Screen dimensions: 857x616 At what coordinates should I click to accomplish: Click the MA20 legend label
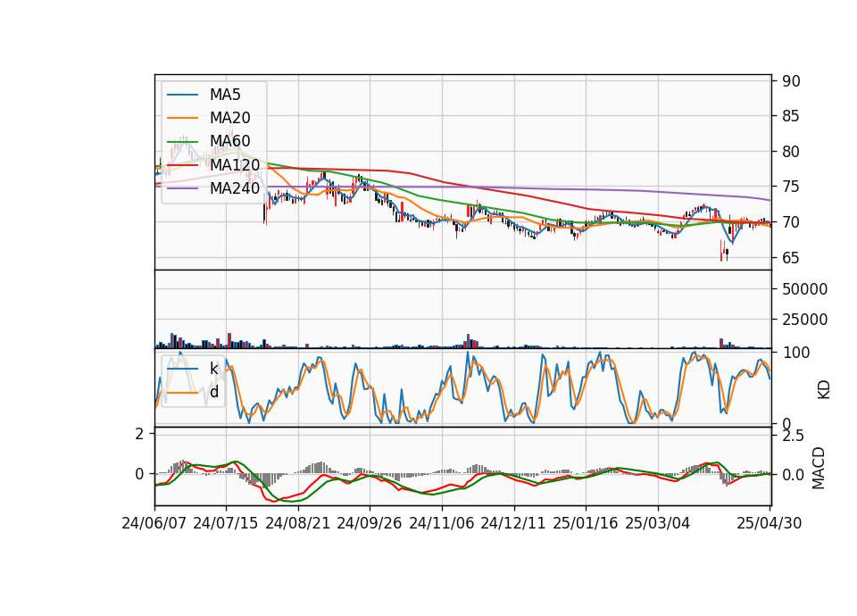[x=230, y=118]
